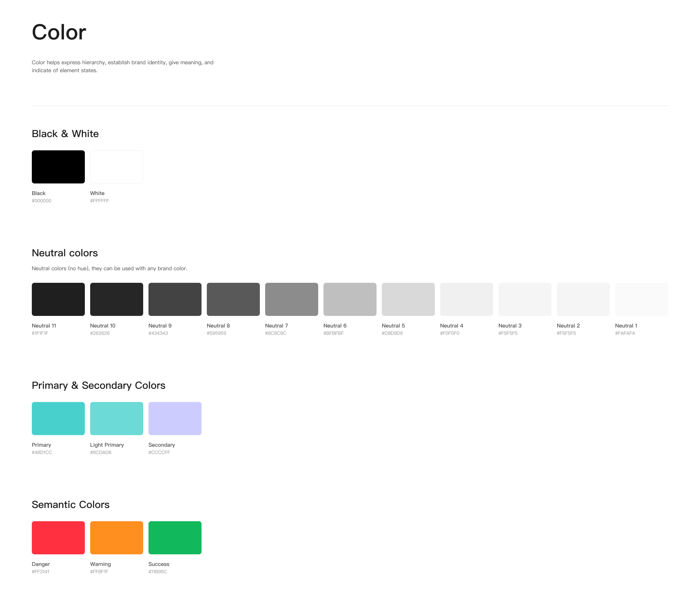The image size is (700, 604).
Task: Select the Neutral 11 swatch
Action: (58, 299)
